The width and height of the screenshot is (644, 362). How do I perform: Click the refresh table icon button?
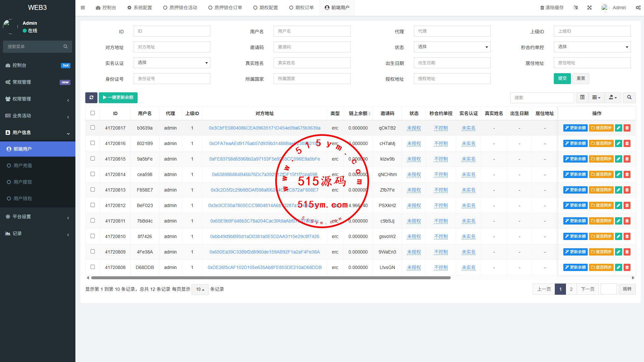click(x=91, y=98)
